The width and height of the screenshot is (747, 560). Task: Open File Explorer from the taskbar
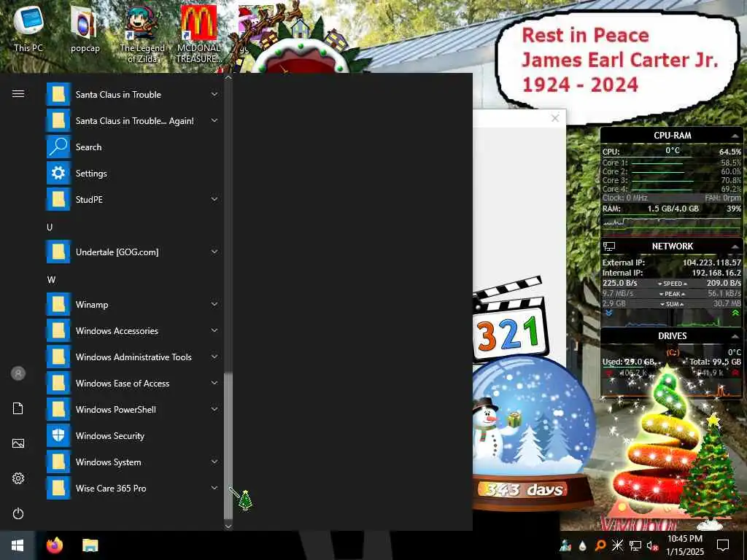tap(90, 545)
